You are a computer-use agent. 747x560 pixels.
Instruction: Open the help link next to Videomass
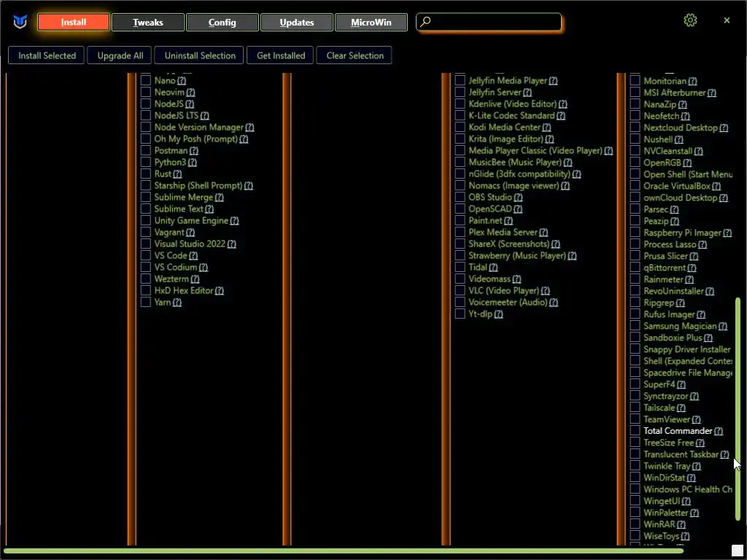(x=516, y=279)
